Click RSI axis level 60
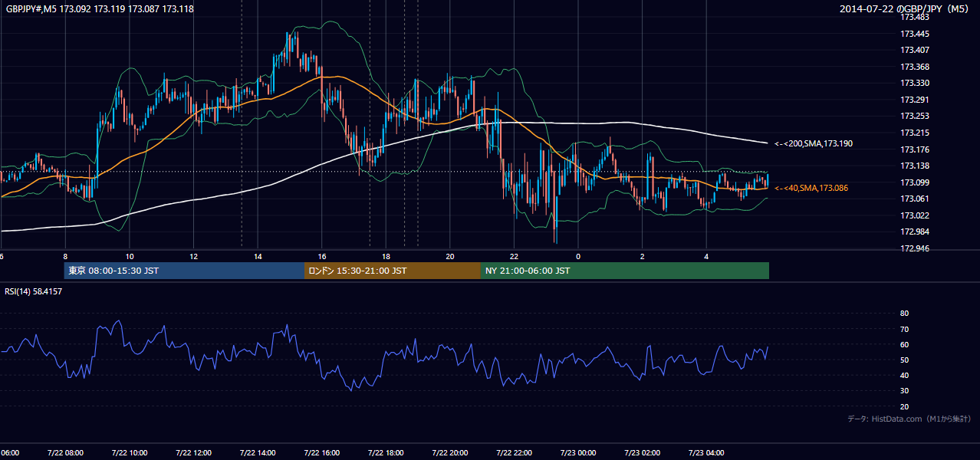This screenshot has height=460, width=980. click(904, 344)
